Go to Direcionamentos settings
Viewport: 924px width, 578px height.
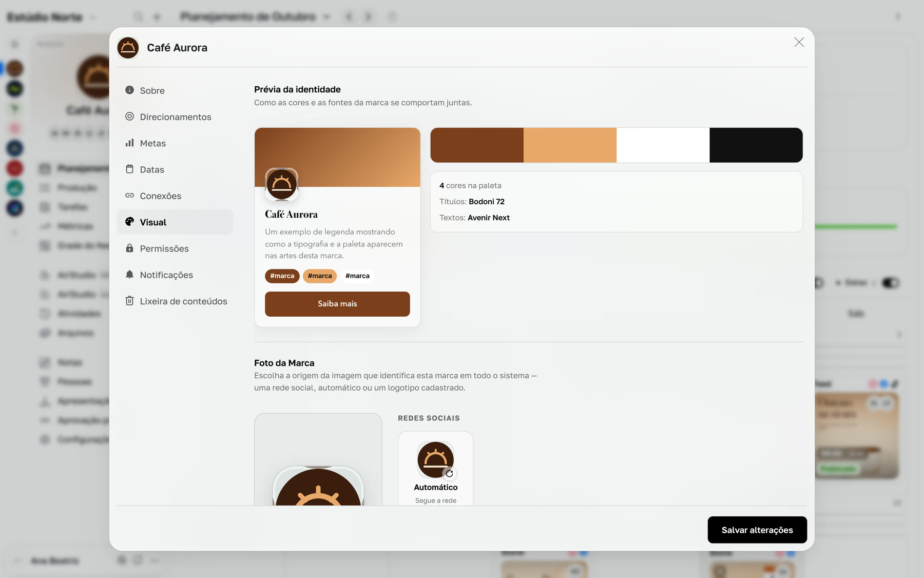175,117
